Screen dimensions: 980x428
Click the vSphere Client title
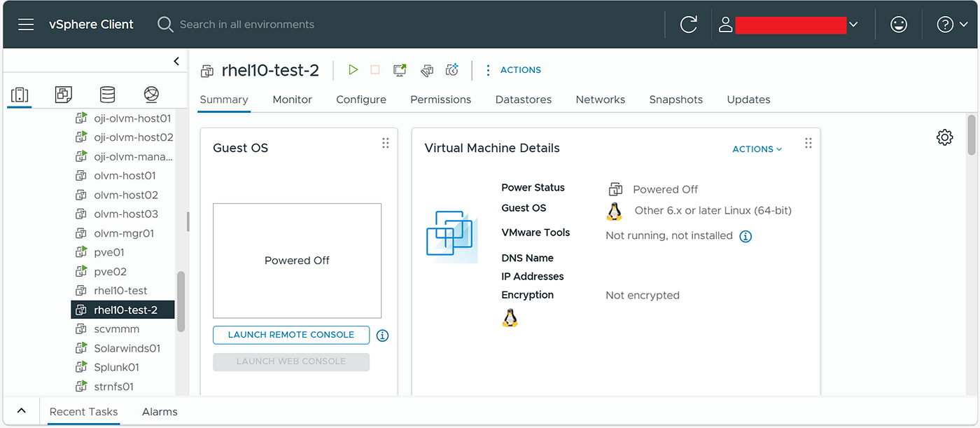click(x=91, y=25)
